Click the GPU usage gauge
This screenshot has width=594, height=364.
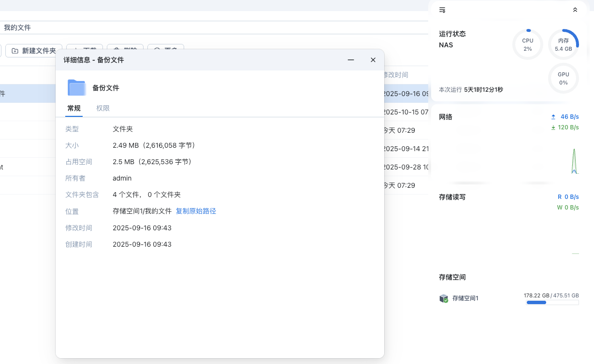tap(563, 78)
